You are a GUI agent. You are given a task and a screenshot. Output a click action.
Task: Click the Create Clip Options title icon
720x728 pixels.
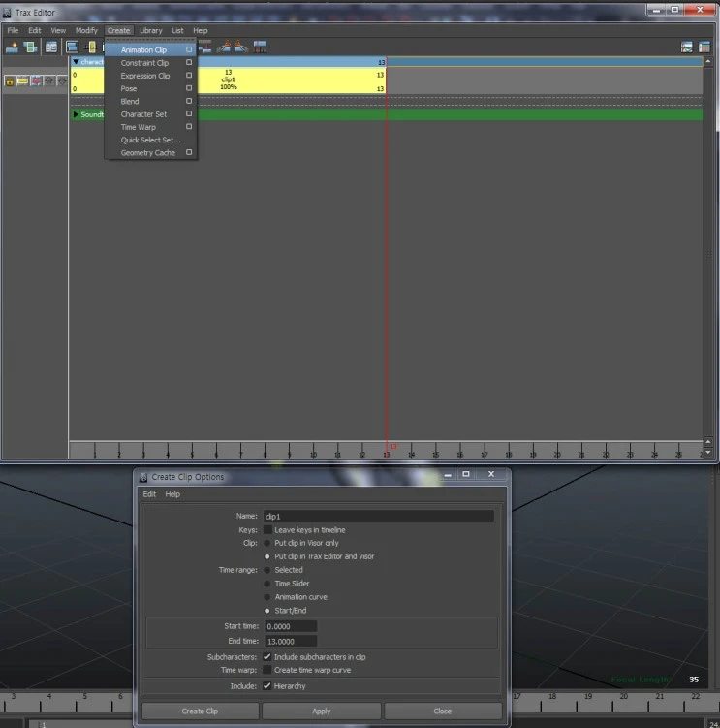point(143,477)
